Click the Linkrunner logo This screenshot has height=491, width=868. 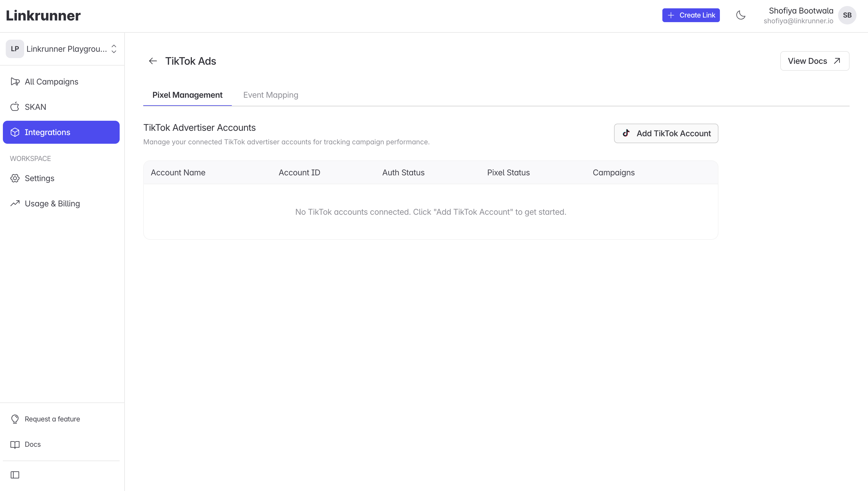(x=43, y=16)
